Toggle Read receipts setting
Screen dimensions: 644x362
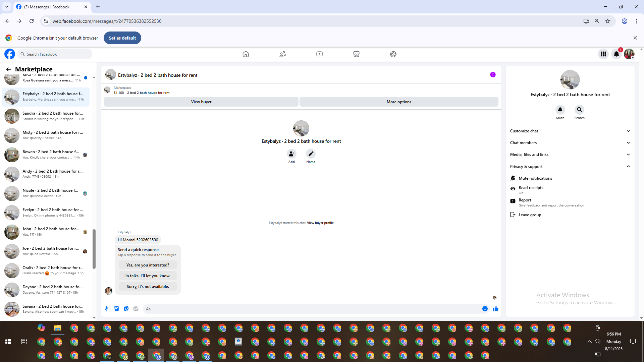coord(531,190)
